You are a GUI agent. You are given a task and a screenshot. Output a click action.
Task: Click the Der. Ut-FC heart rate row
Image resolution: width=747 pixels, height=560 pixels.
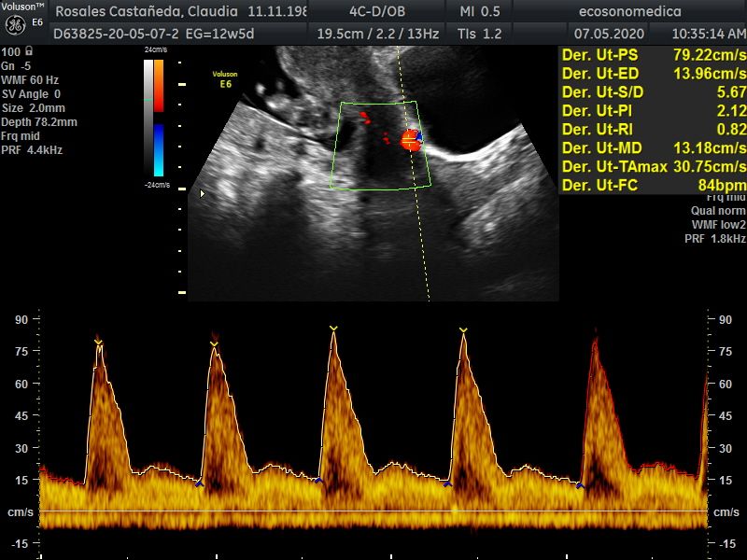coord(653,185)
